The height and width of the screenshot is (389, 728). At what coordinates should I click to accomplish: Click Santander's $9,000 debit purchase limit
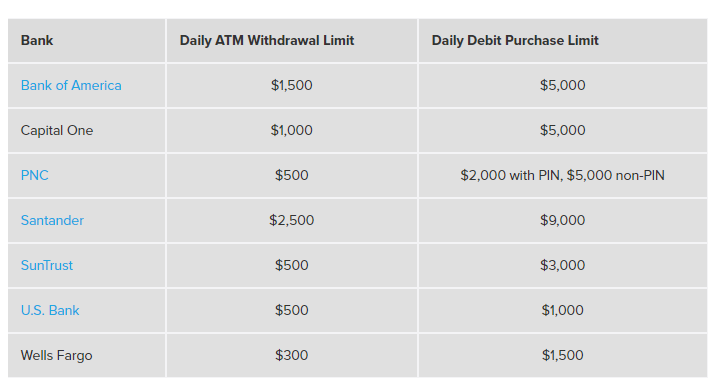562,220
